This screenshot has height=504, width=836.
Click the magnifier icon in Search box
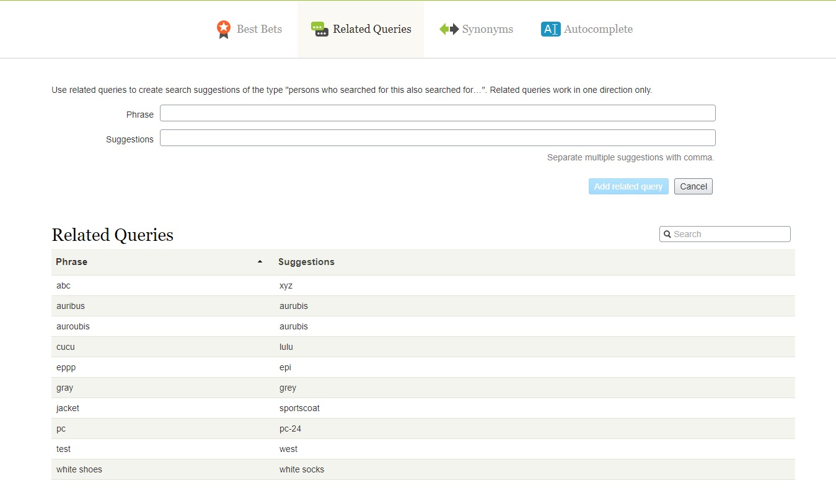[x=667, y=234]
